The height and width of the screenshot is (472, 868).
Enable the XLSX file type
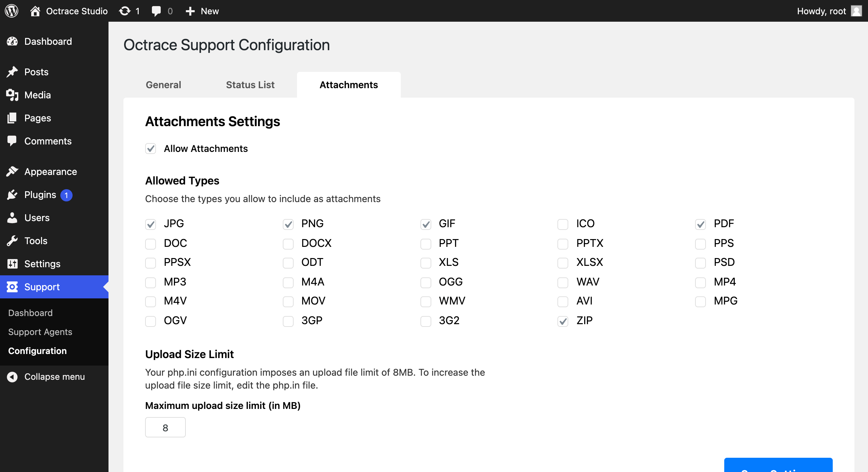(x=563, y=262)
